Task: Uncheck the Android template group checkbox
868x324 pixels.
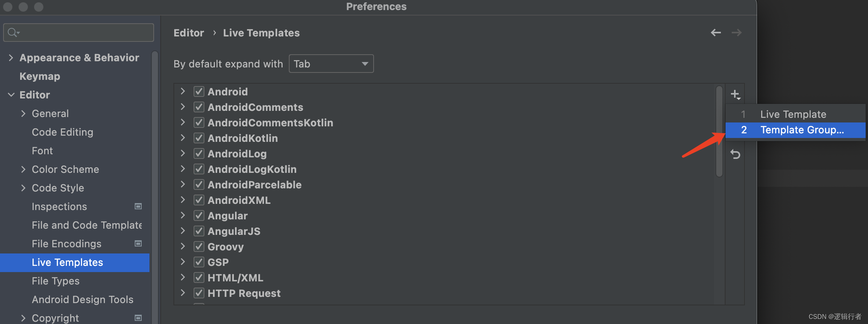Action: [199, 91]
